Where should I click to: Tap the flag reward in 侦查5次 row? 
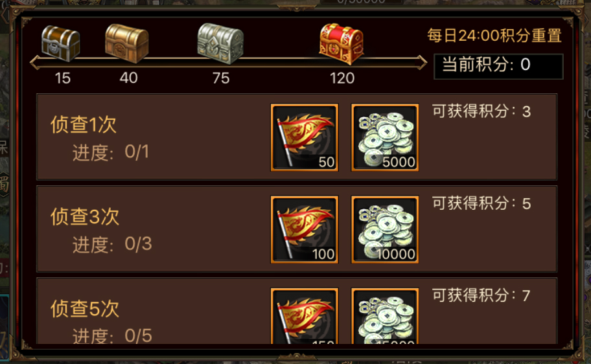[305, 316]
